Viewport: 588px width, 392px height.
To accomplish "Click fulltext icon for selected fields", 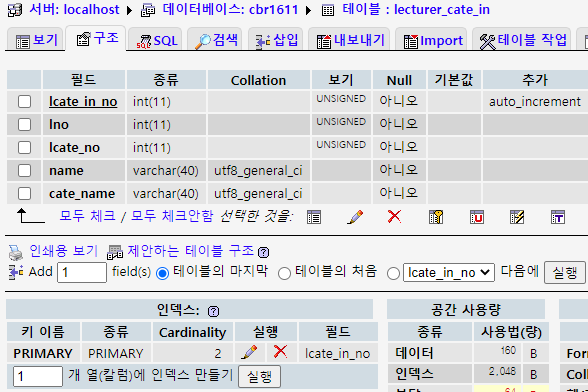I will point(558,217).
